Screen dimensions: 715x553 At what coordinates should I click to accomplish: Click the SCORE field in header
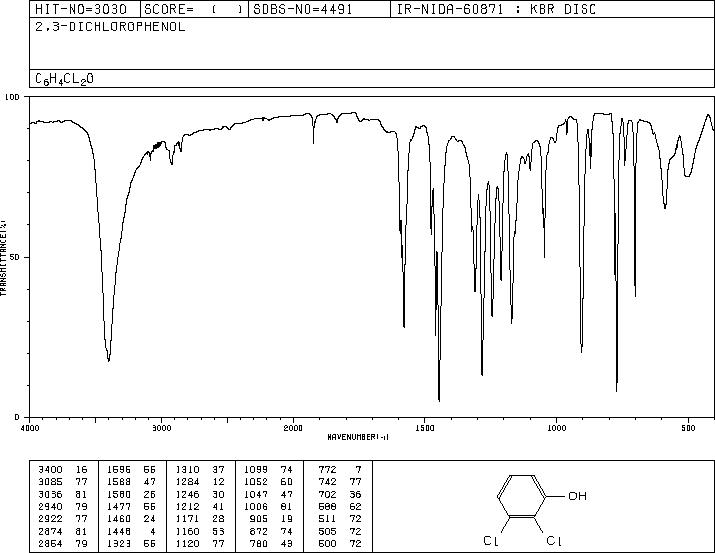(x=194, y=9)
